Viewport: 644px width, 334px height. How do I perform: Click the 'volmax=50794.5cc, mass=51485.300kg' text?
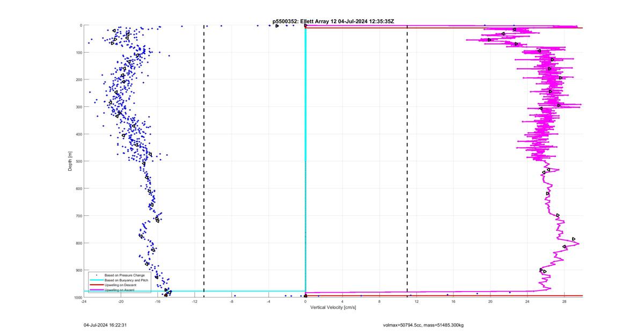[423, 325]
